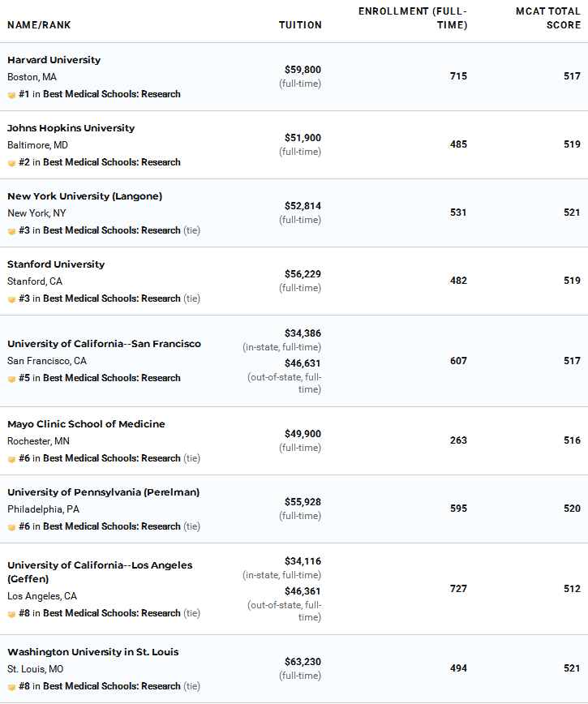The width and height of the screenshot is (588, 704).
Task: Open Washington University in St. Louis page
Action: [93, 652]
